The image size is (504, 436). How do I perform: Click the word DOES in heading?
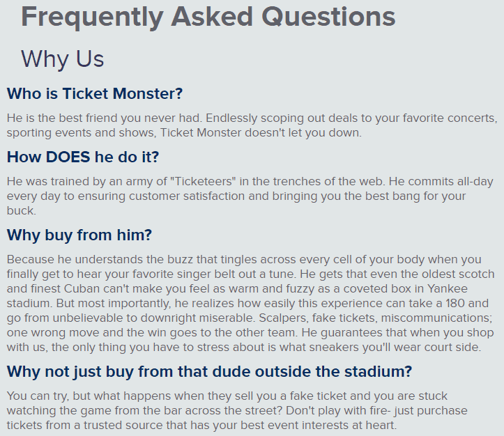pos(68,157)
